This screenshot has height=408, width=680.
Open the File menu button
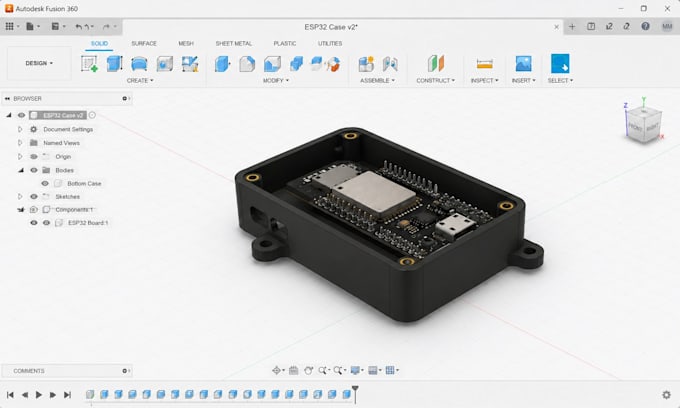pos(30,26)
